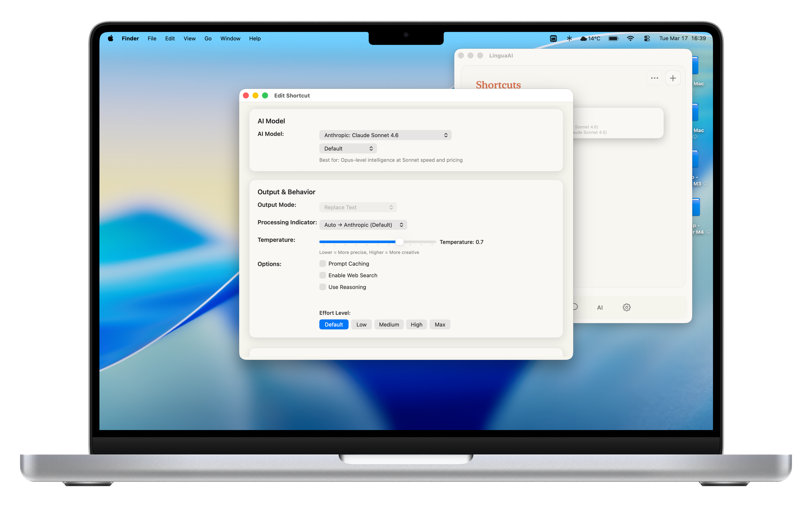Click the Bluetooth-style asterisk menu bar icon

pyautogui.click(x=569, y=39)
